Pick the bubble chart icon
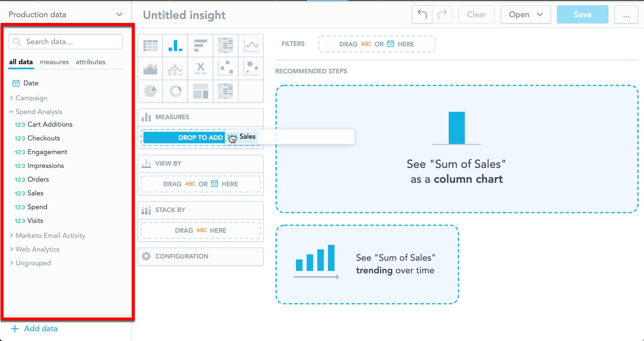The height and width of the screenshot is (341, 644). tap(251, 68)
